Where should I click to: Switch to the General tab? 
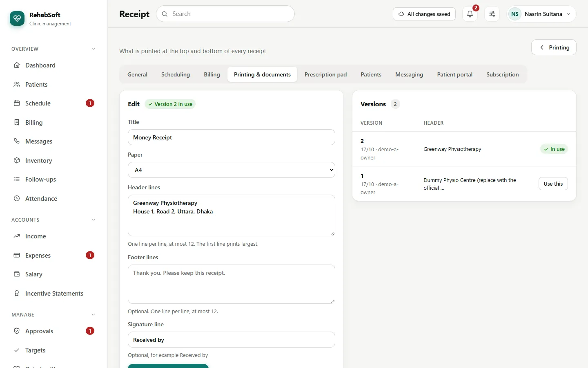pyautogui.click(x=137, y=74)
